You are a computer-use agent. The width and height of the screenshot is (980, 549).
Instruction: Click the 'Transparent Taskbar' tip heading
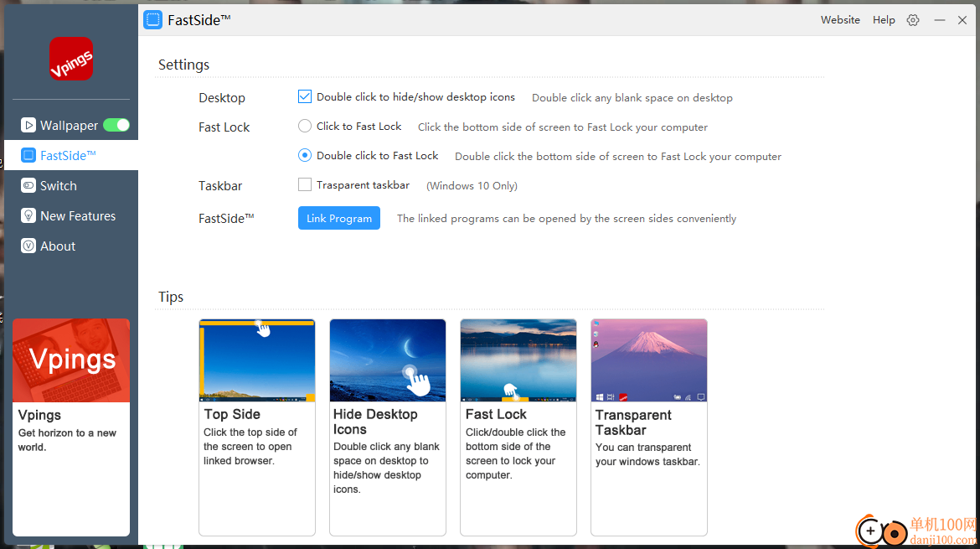tap(633, 422)
